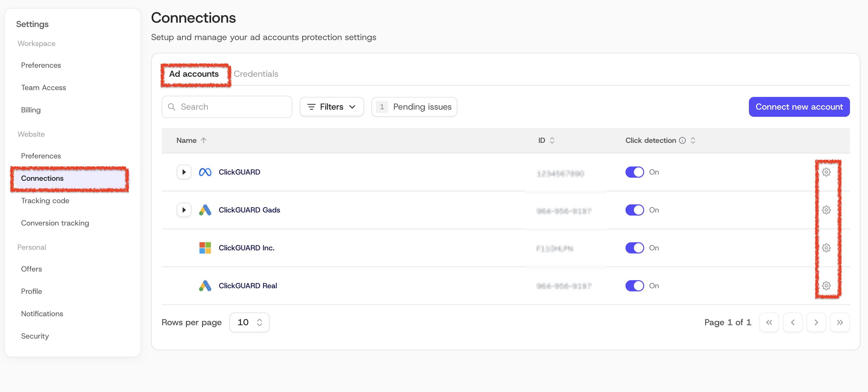Expand the ClickGUARD Gads row
Image resolution: width=868 pixels, height=392 pixels.
pyautogui.click(x=184, y=210)
